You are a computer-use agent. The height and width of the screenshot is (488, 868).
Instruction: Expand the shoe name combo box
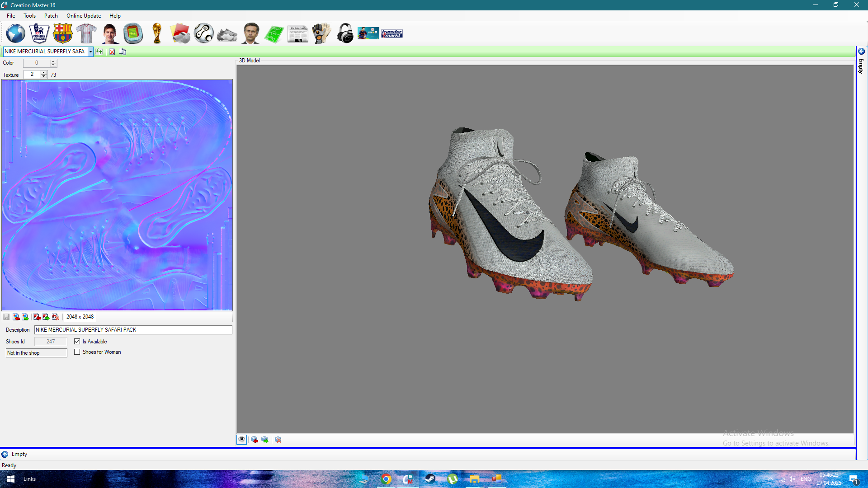point(90,52)
